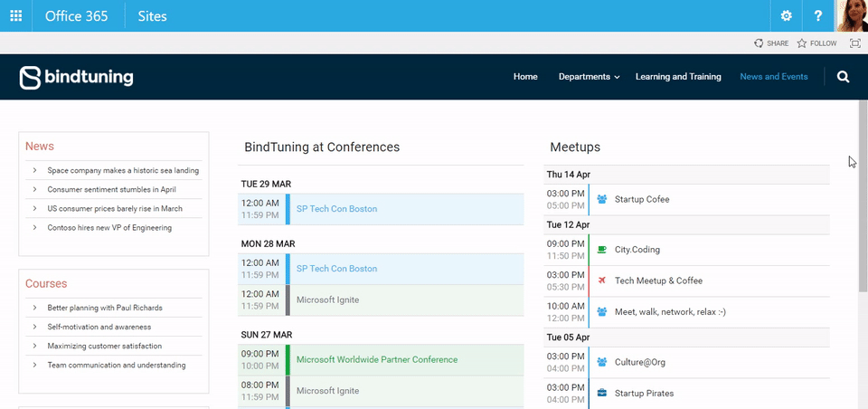Viewport: 868px width, 409px height.
Task: Open US consumer prices barely rise article
Action: coord(115,208)
